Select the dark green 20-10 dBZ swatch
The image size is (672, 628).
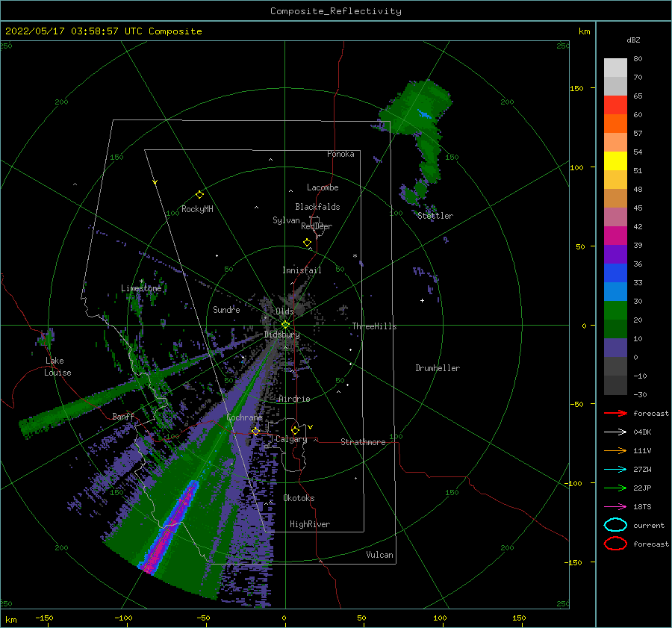(x=615, y=329)
